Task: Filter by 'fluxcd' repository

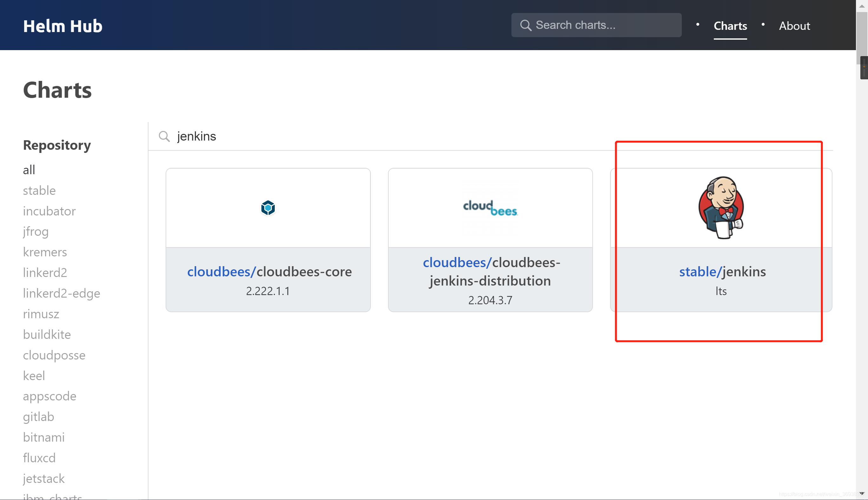Action: pos(39,458)
